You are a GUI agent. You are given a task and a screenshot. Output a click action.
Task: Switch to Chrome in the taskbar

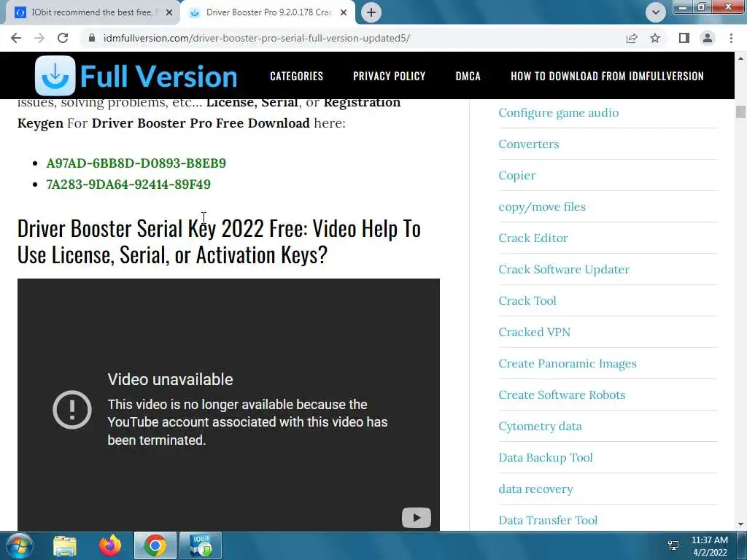pos(155,545)
